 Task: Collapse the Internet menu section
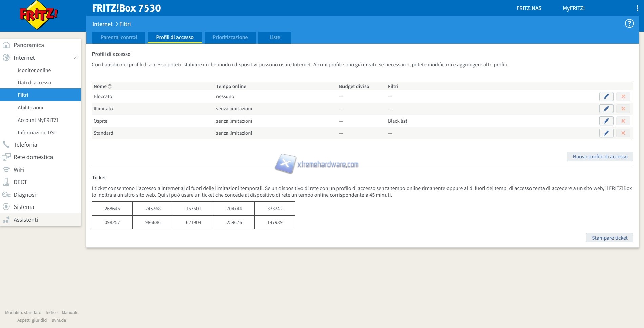point(76,58)
